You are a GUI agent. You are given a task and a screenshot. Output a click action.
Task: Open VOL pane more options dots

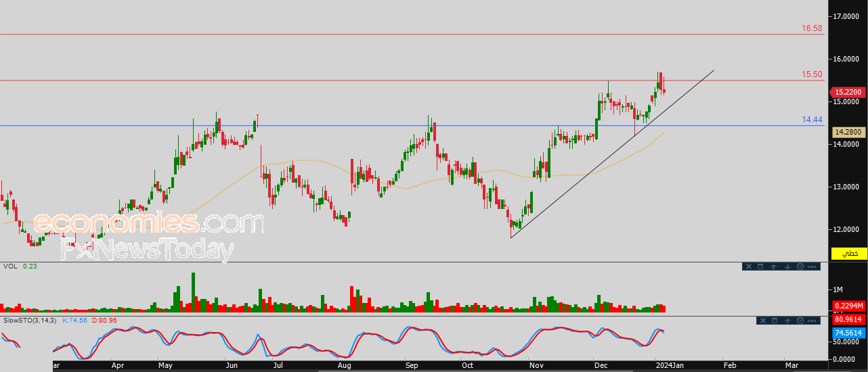tap(812, 266)
